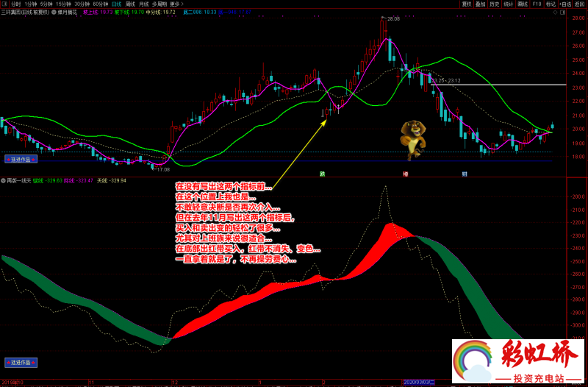Expand the 更多 periods dropdown
The height and width of the screenshot is (387, 588).
pos(176,4)
